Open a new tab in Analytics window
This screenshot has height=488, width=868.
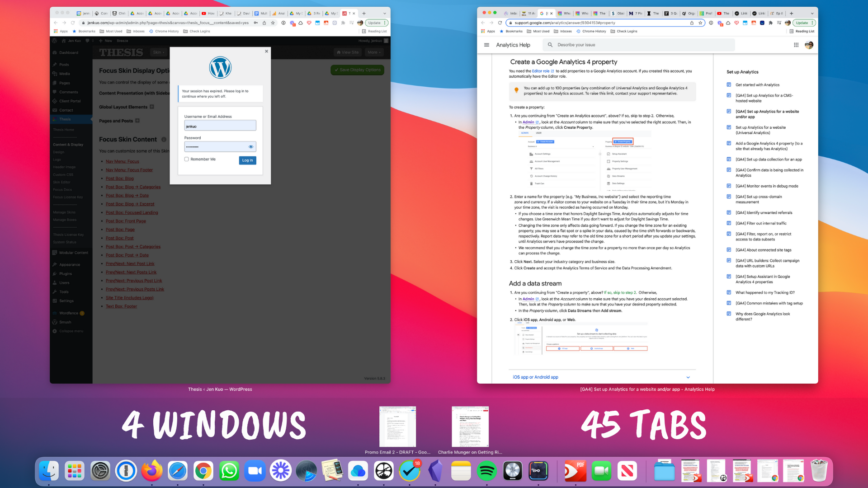tap(792, 14)
